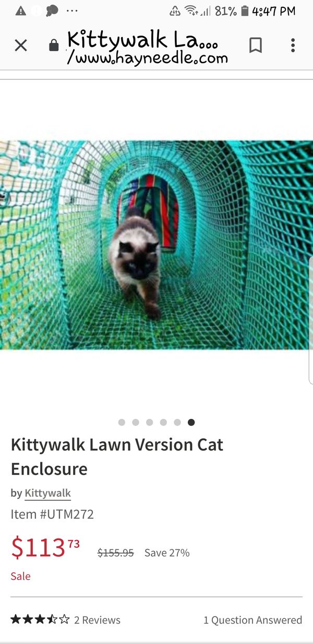This screenshot has width=313, height=644.
Task: Select the fourth carousel dot
Action: [x=163, y=422]
